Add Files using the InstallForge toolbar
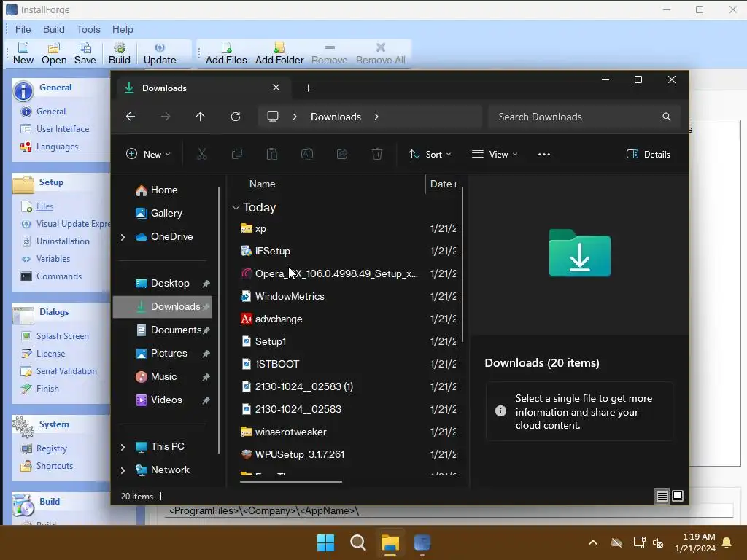Image resolution: width=747 pixels, height=560 pixels. tap(226, 52)
